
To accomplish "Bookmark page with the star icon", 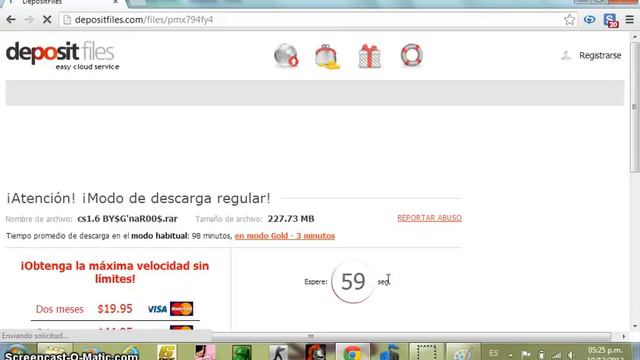I will pyautogui.click(x=569, y=20).
